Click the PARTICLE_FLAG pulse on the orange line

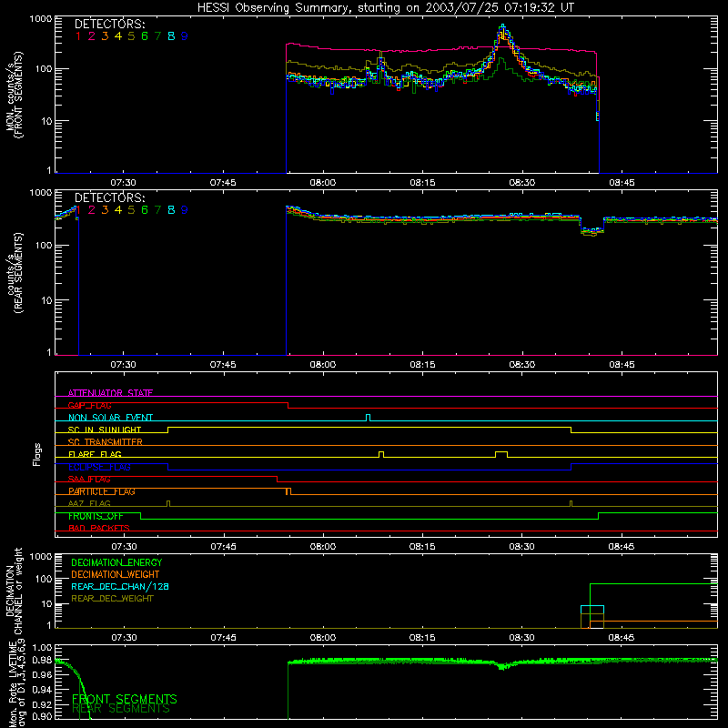(288, 491)
